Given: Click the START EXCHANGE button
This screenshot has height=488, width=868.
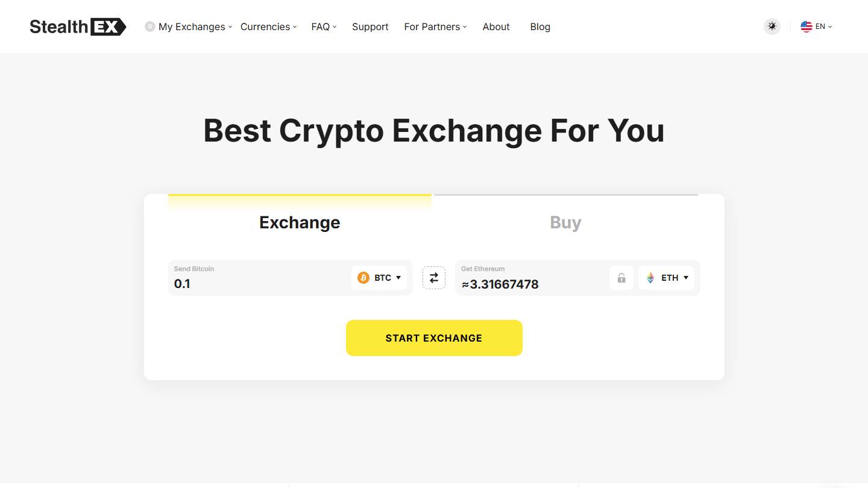Looking at the screenshot, I should click(434, 338).
